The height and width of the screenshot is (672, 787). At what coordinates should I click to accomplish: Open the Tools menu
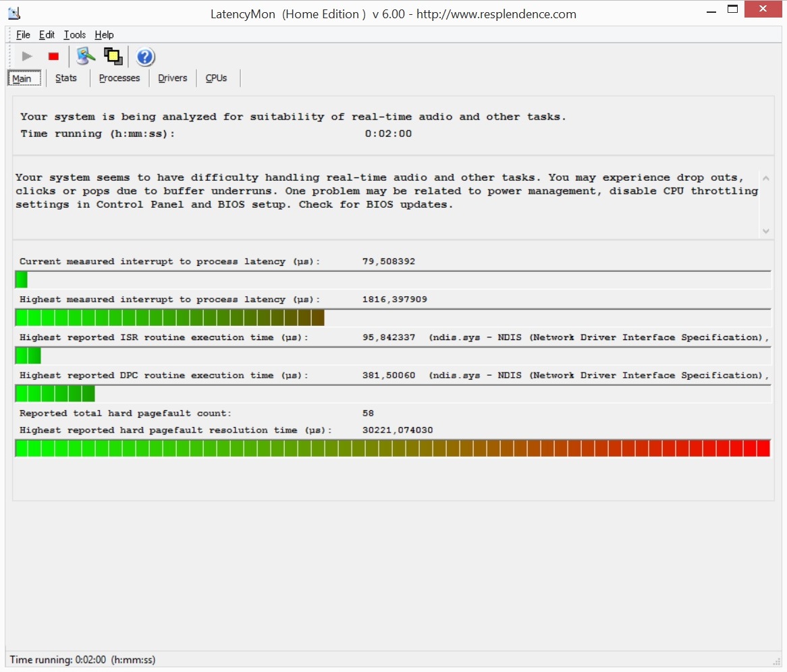point(75,34)
